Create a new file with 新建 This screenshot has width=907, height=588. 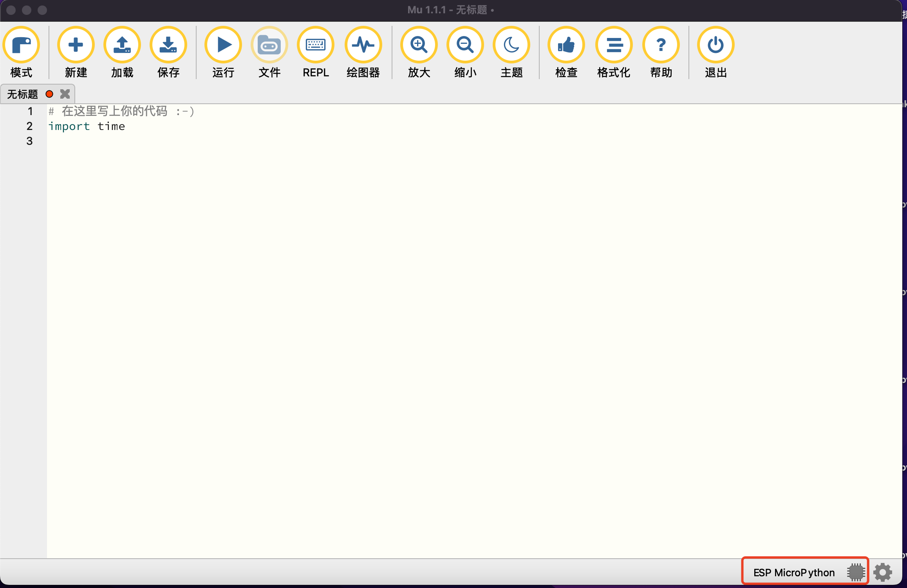[x=76, y=52]
